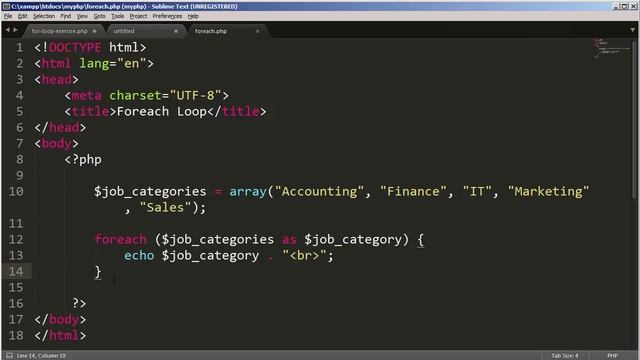Click the array function keyword
This screenshot has width=640, height=360.
(x=248, y=191)
